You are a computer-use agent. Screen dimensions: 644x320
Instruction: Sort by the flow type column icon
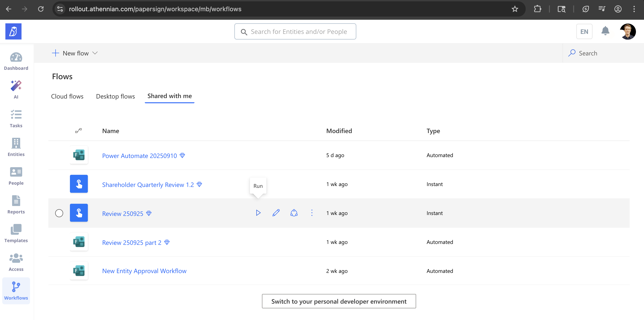78,131
